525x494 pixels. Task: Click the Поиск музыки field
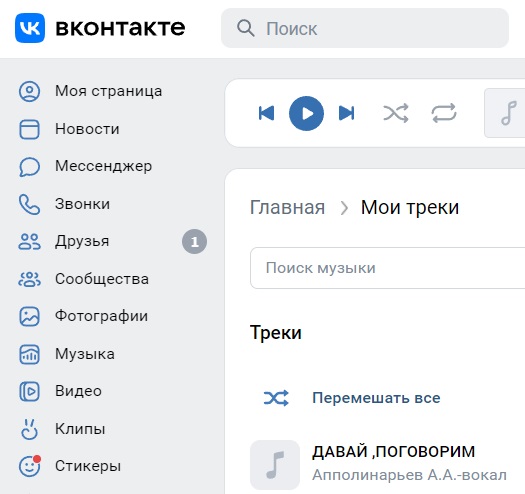tap(387, 268)
